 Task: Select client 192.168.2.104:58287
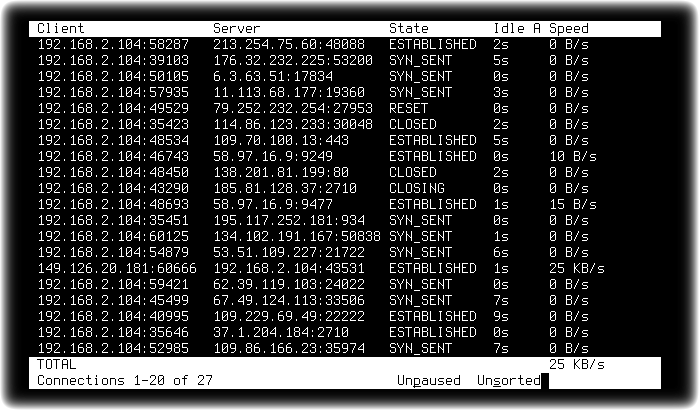[113, 45]
